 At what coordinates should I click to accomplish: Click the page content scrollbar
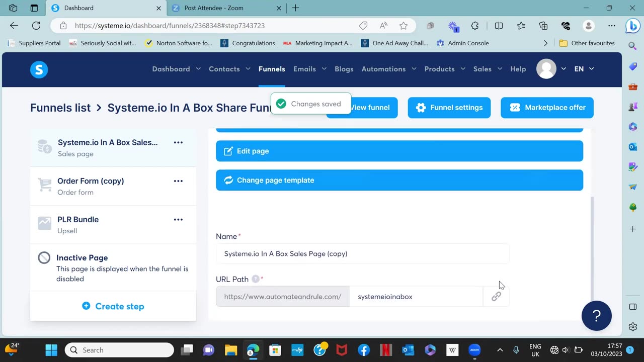pos(592,249)
